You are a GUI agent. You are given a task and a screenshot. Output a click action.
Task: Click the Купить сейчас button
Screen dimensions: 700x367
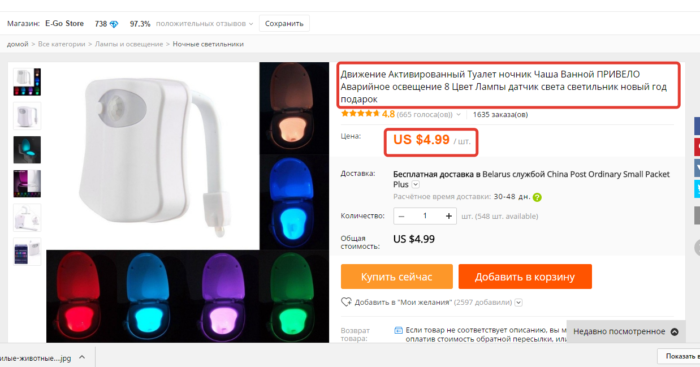[x=397, y=277]
